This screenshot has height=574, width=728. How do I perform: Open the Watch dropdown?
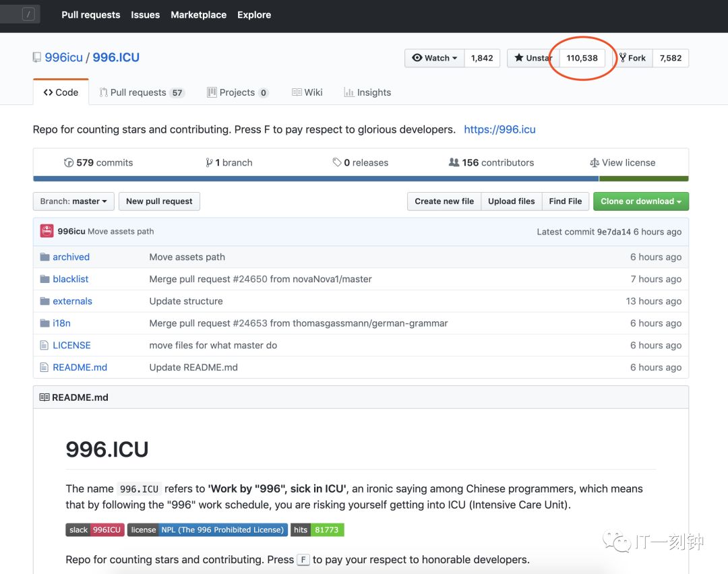435,58
